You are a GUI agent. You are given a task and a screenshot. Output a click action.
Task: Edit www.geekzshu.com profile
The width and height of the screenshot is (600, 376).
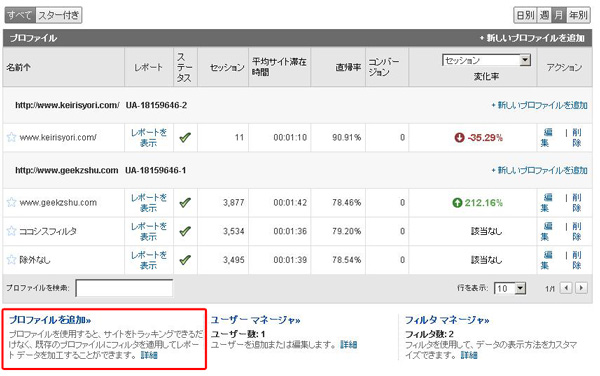point(546,202)
